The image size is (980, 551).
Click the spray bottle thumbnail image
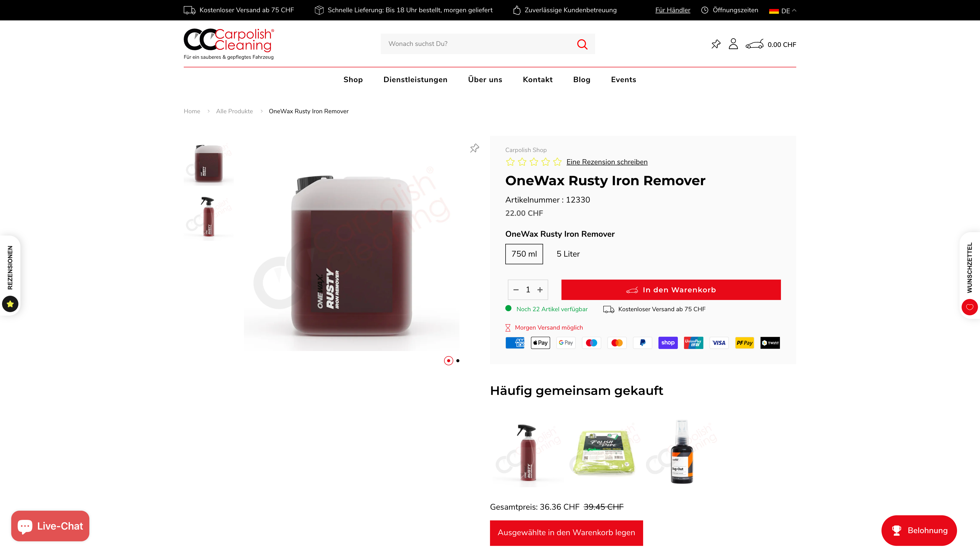pyautogui.click(x=209, y=217)
